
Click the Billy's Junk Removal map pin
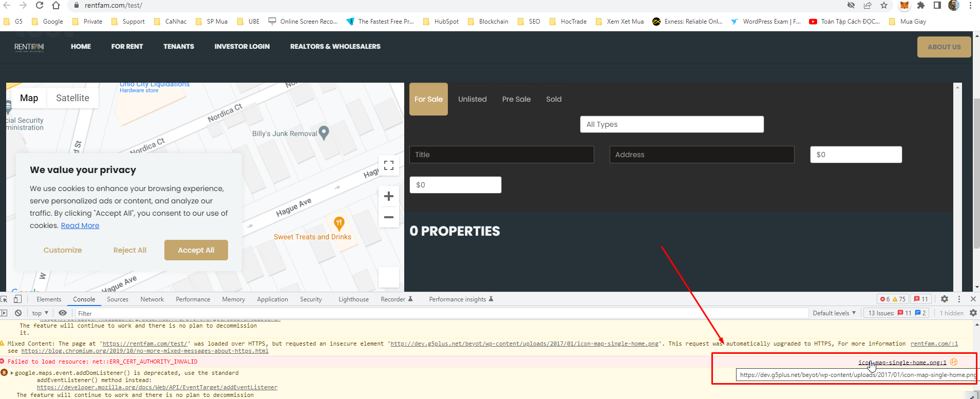click(324, 133)
